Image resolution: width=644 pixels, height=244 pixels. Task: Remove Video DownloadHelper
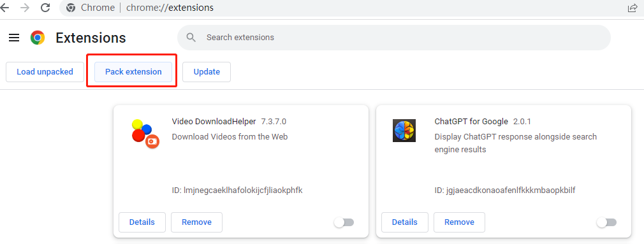[197, 222]
